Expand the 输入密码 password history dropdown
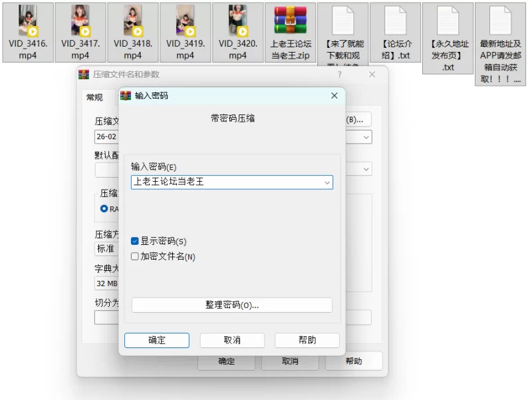Viewport: 532px width, 400px height. coord(327,182)
